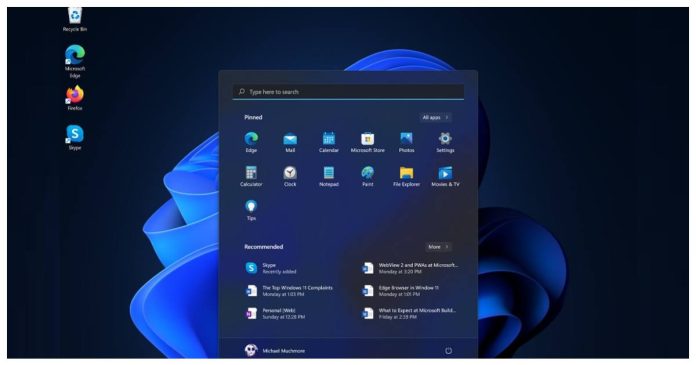Open What to Expect at Microsoft Build document
Viewport: 696px width, 365px height.
click(x=410, y=313)
